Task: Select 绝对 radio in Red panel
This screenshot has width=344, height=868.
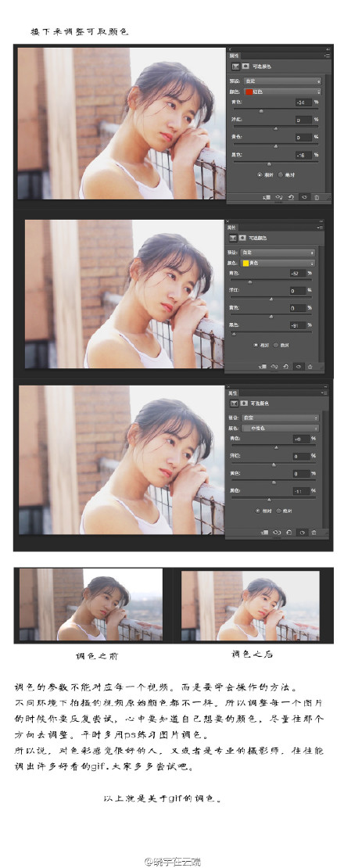Action: (281, 175)
